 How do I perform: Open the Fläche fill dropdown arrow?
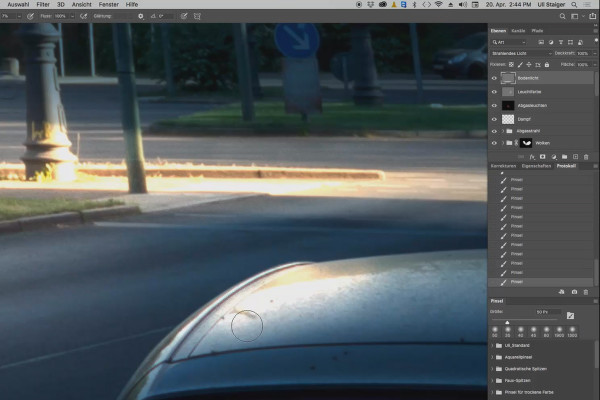point(594,65)
